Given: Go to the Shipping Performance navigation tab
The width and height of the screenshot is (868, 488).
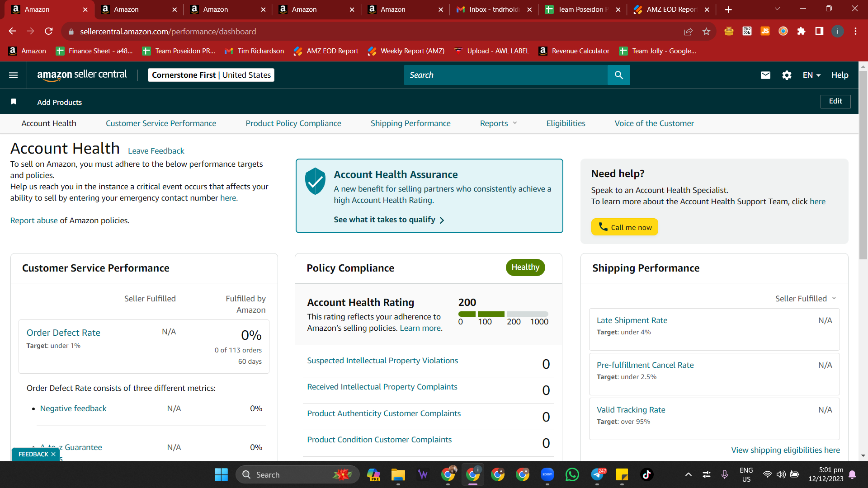Looking at the screenshot, I should point(410,123).
